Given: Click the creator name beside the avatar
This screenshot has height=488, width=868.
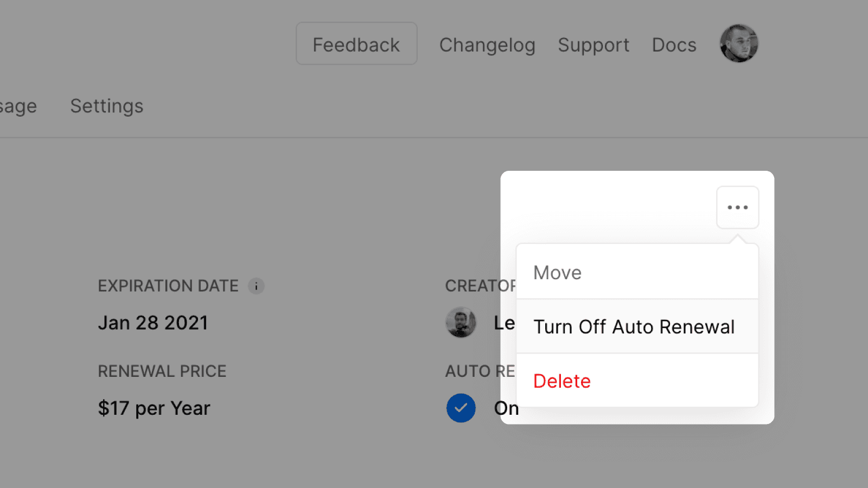Looking at the screenshot, I should click(503, 323).
